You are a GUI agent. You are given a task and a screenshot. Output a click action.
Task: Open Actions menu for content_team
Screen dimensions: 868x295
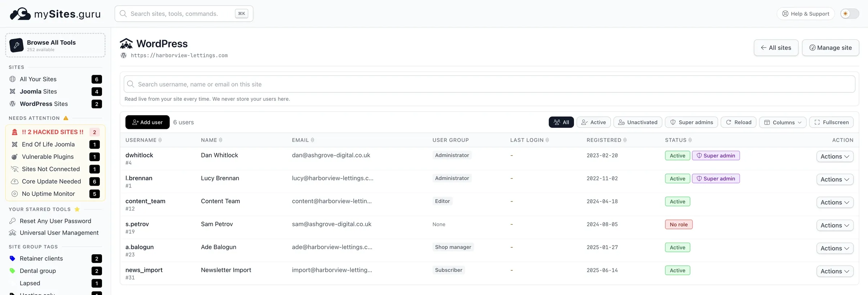(835, 203)
